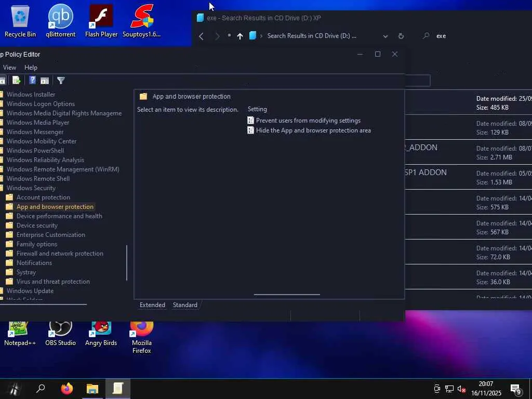Open Firefox from the taskbar
This screenshot has height=399, width=532.
pyautogui.click(x=67, y=389)
